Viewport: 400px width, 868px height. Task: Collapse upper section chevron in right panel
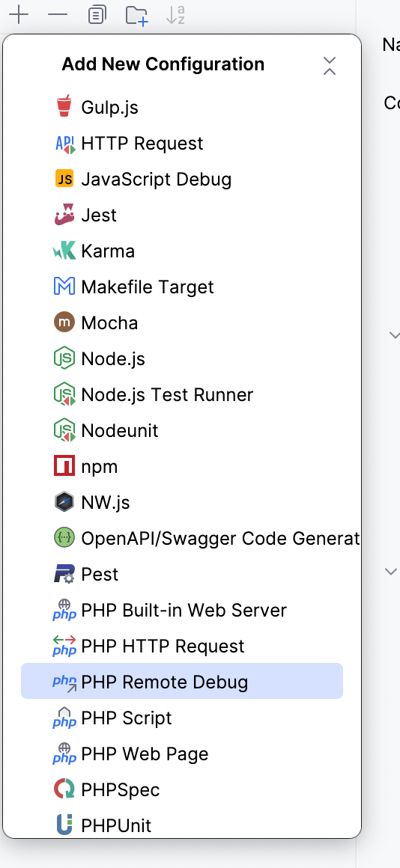click(x=394, y=335)
